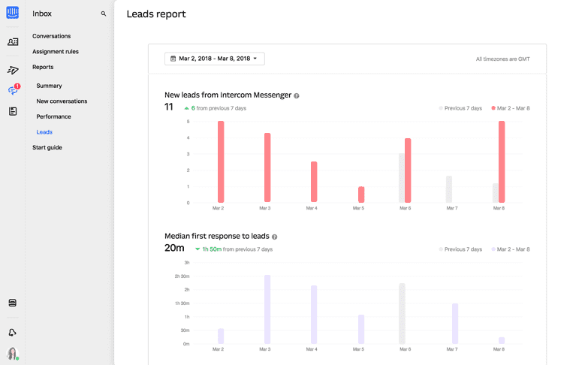Click help icon beside Median first response
The image size is (588, 365).
click(x=275, y=237)
